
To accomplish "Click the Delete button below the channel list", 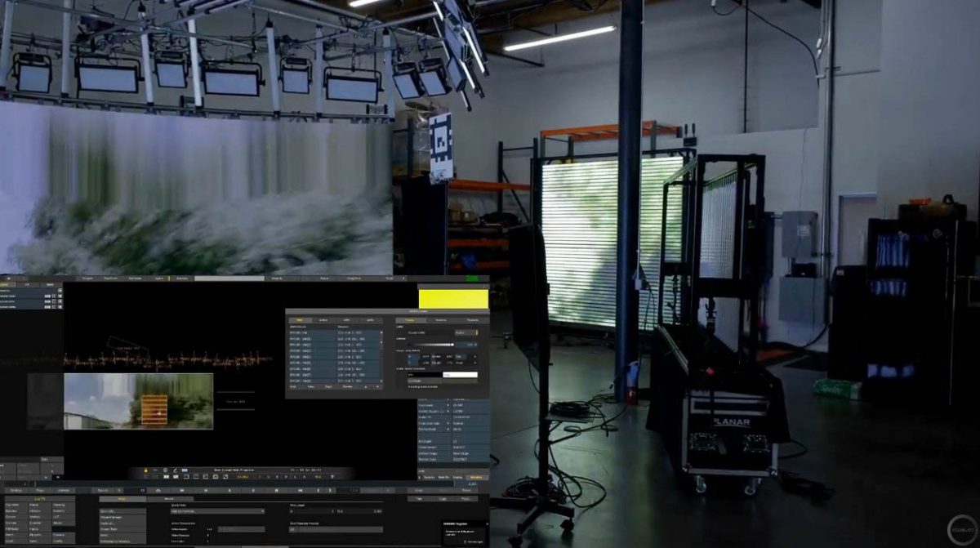I will (348, 386).
